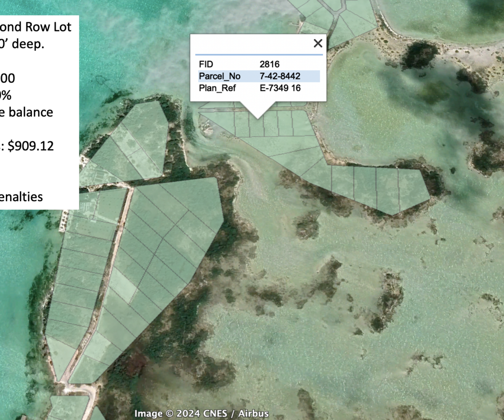Select the parcel number 7-42-8442
The height and width of the screenshot is (420, 504).
(x=280, y=76)
